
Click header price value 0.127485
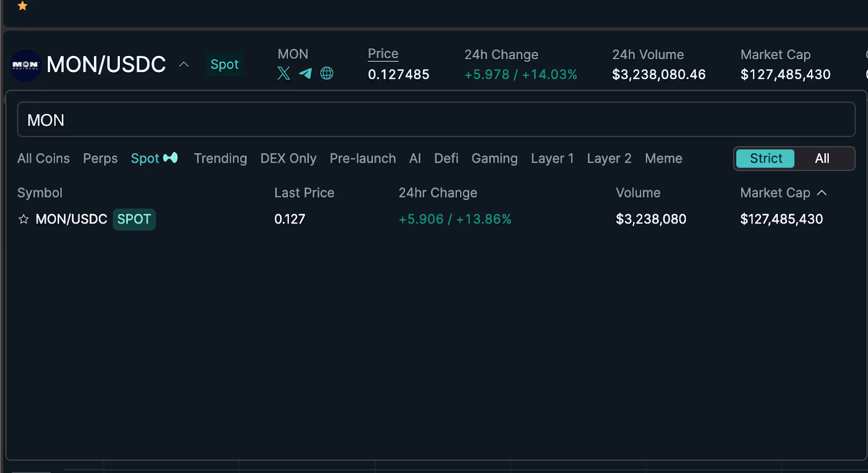(x=399, y=74)
